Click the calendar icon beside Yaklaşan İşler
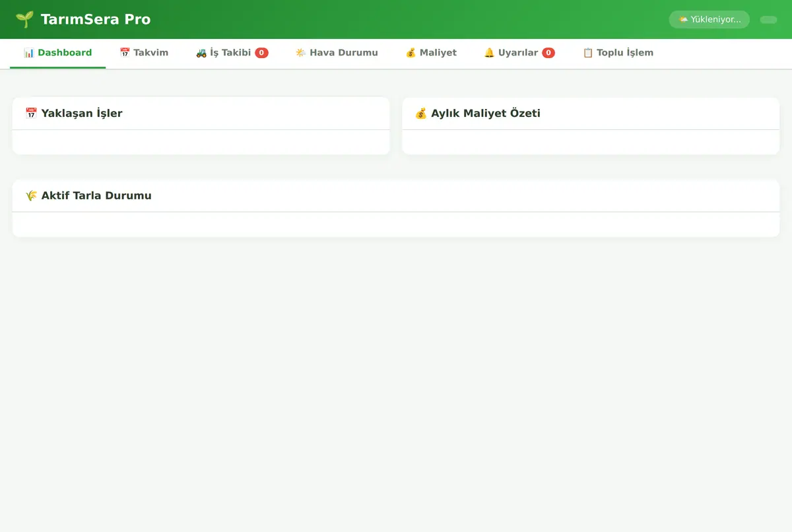Image resolution: width=792 pixels, height=532 pixels. [31, 114]
